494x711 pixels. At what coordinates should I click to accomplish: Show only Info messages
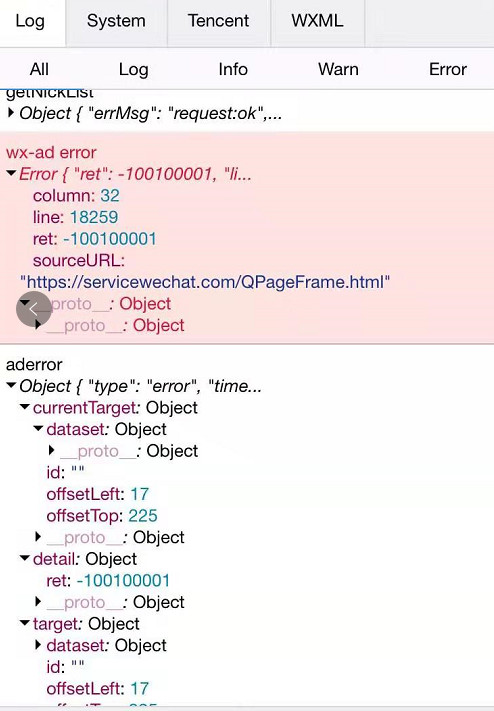pos(233,69)
